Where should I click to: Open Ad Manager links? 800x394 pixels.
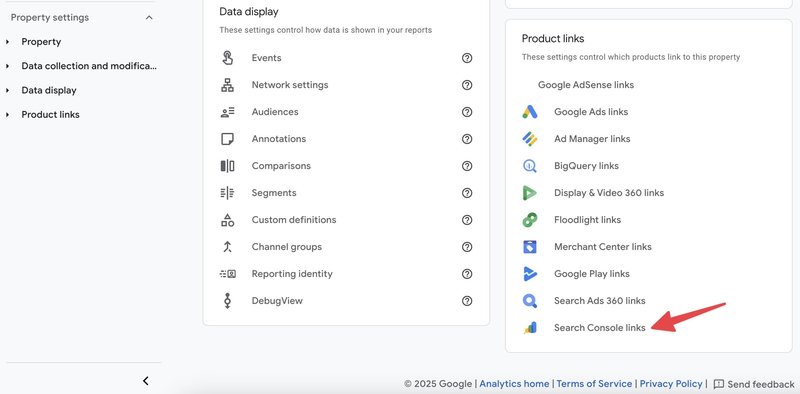click(x=592, y=139)
